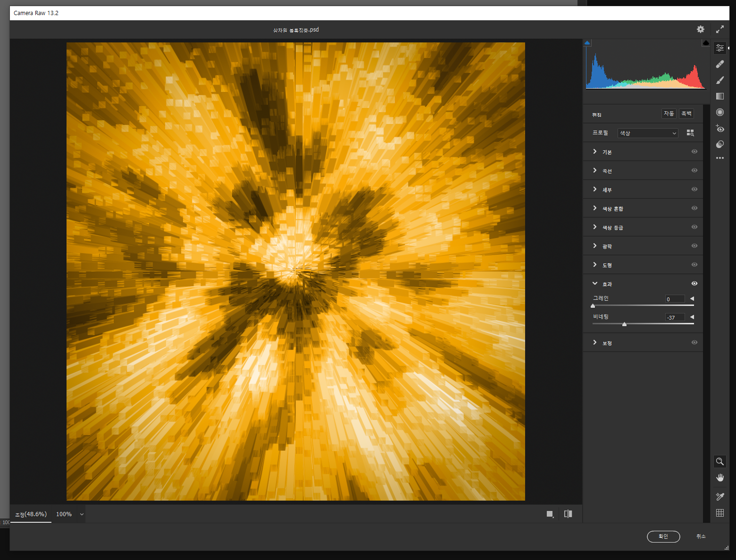Screen dimensions: 736x560
Task: Click the golden radial image preview
Action: (x=296, y=272)
